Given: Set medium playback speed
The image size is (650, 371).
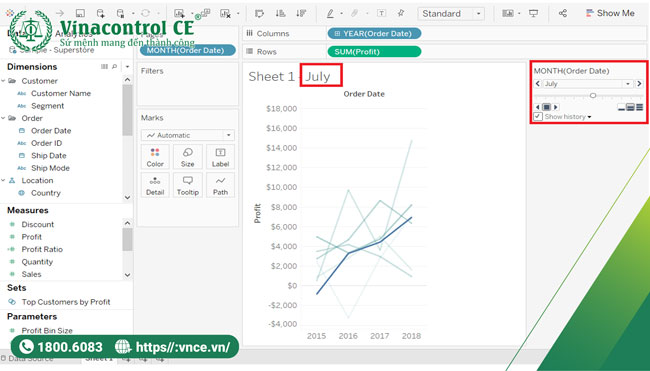Looking at the screenshot, I should pyautogui.click(x=630, y=107).
